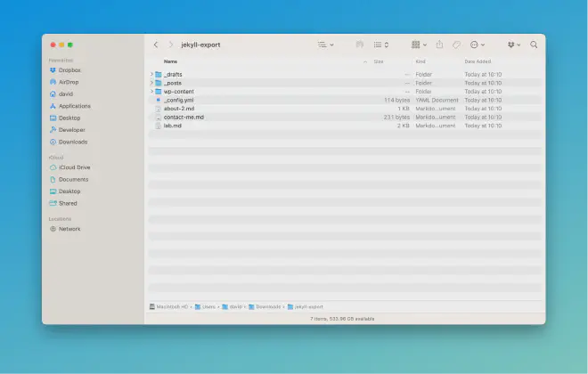
Task: Select the lab.md file name
Action: [173, 126]
